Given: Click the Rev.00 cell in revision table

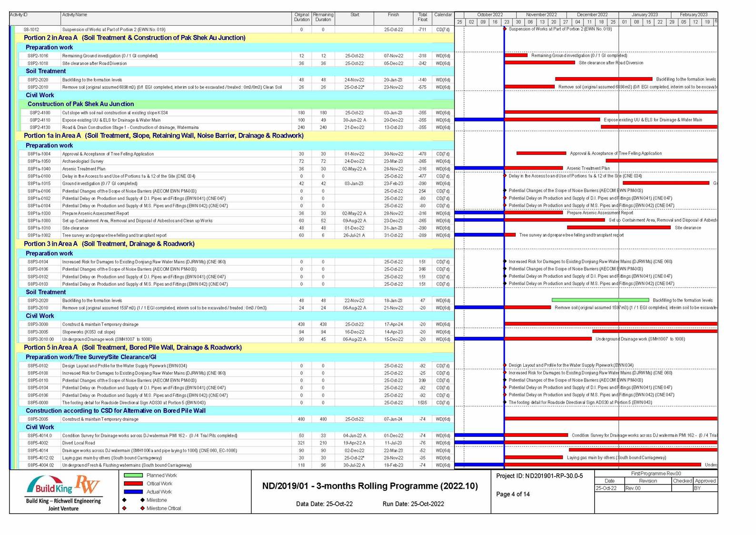Looking at the screenshot, I should 647,488.
